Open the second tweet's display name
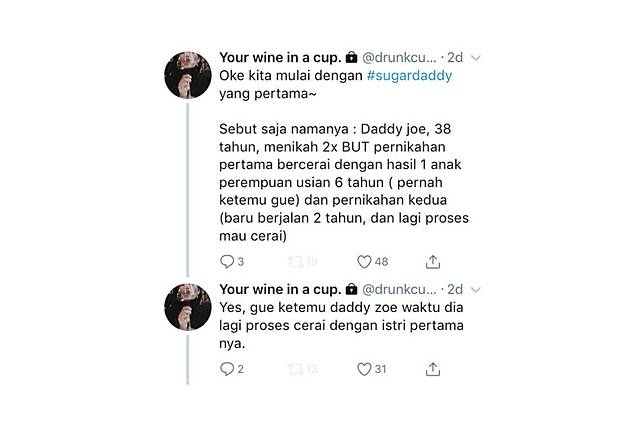The image size is (644, 430). click(280, 290)
